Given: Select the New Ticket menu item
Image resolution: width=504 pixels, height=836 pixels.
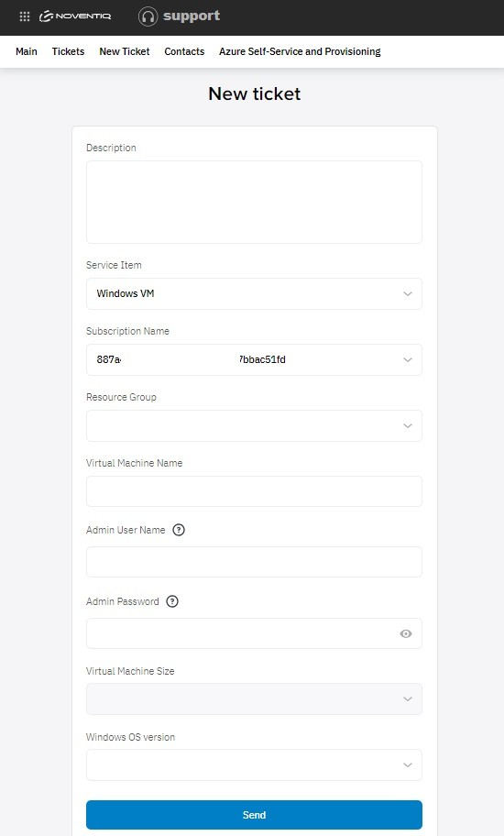Looking at the screenshot, I should click(125, 51).
